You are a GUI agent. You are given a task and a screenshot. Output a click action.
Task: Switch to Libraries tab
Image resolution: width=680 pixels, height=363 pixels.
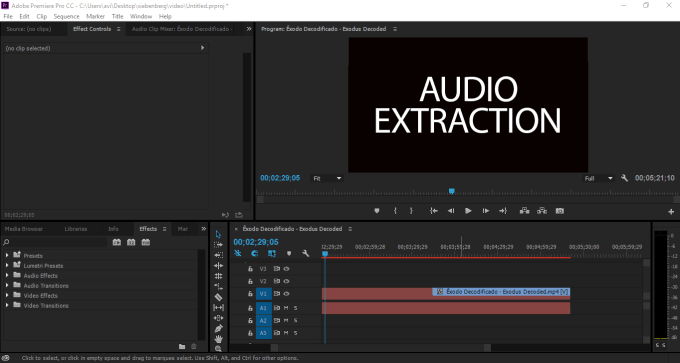pyautogui.click(x=76, y=229)
